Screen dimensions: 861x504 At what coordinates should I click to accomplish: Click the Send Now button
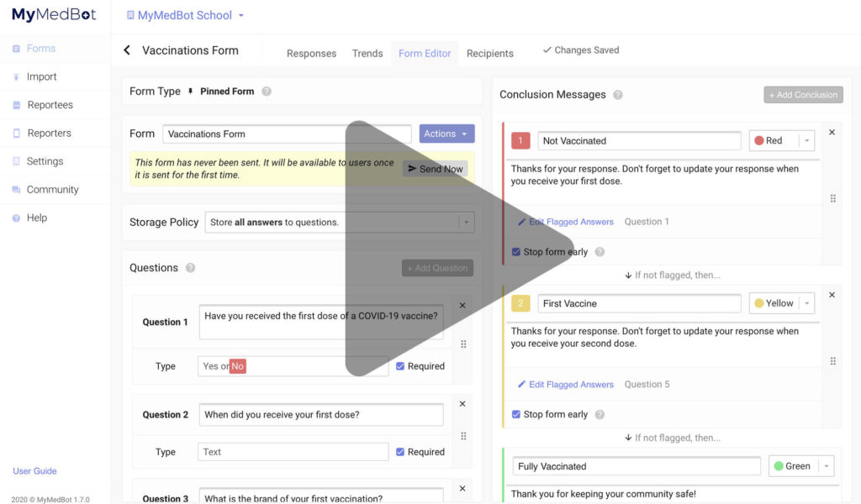[x=435, y=169]
